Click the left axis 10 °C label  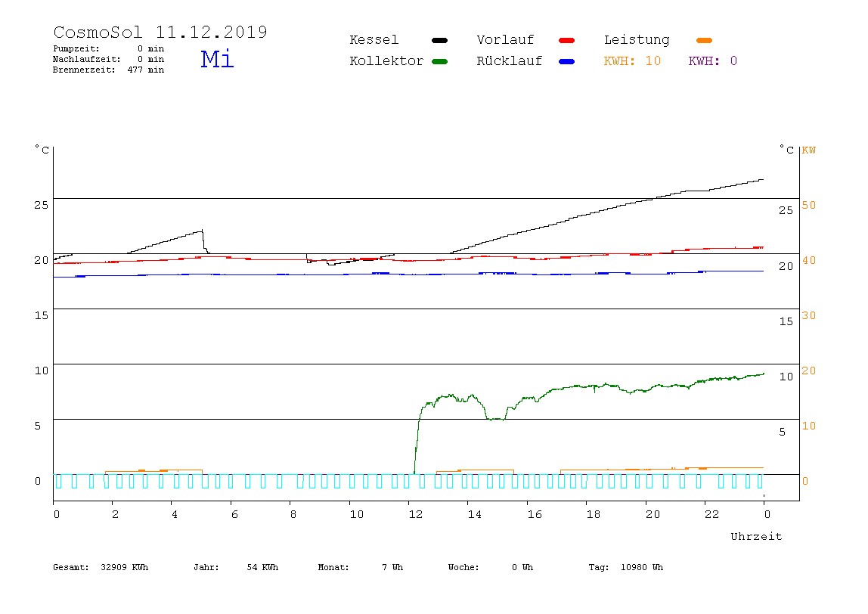pos(41,371)
